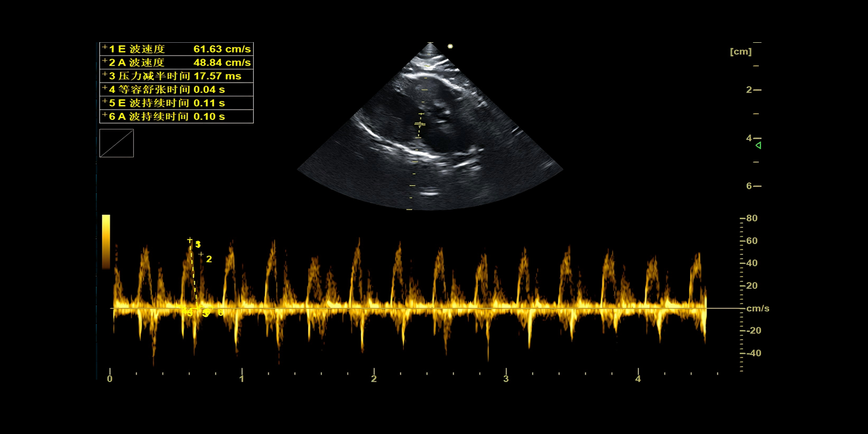This screenshot has height=434, width=868.
Task: Click the 6 mark on the depth scale
Action: pos(749,186)
